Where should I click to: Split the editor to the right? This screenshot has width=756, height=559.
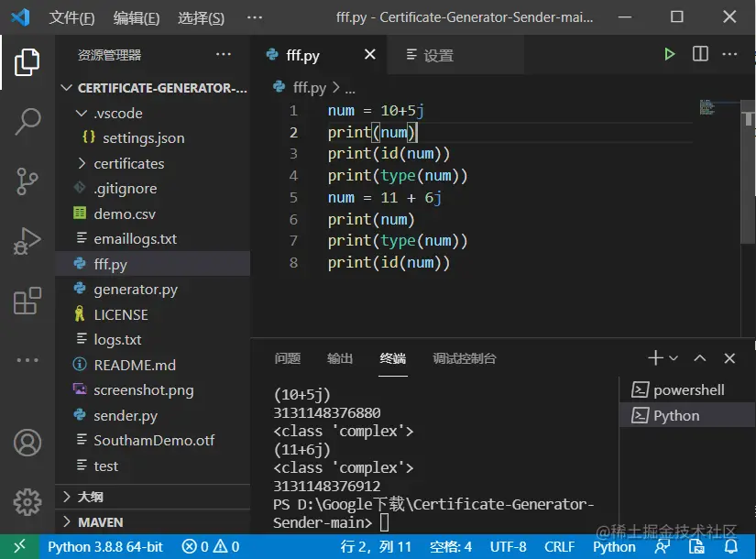[x=700, y=54]
